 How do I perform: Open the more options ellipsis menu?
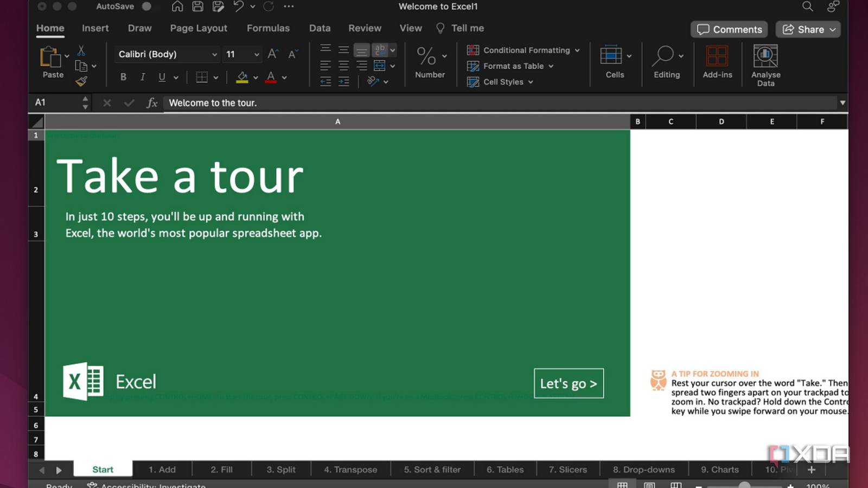click(289, 7)
